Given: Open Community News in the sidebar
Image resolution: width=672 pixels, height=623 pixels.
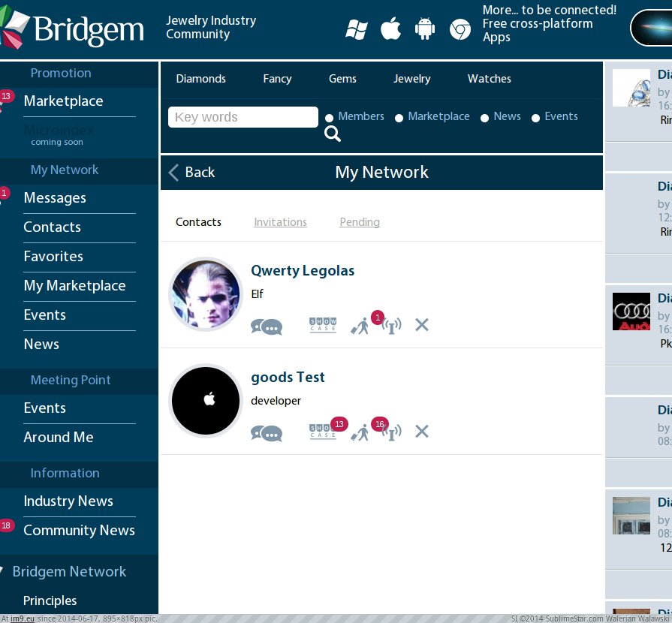Looking at the screenshot, I should pos(79,530).
